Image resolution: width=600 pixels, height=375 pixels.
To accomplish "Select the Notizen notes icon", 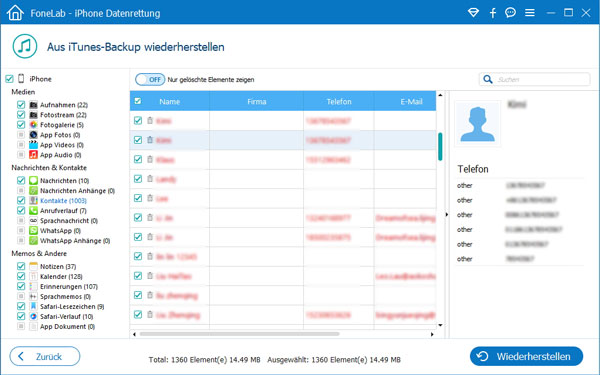I will pyautogui.click(x=33, y=266).
